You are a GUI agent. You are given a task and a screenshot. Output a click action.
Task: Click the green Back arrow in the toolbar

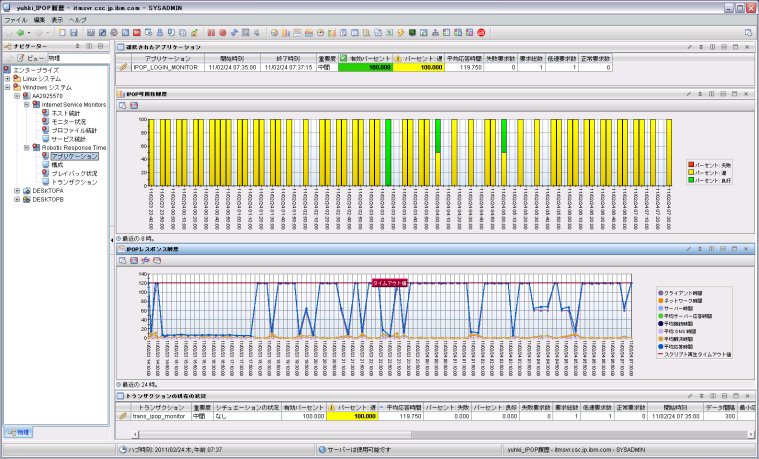[x=20, y=33]
